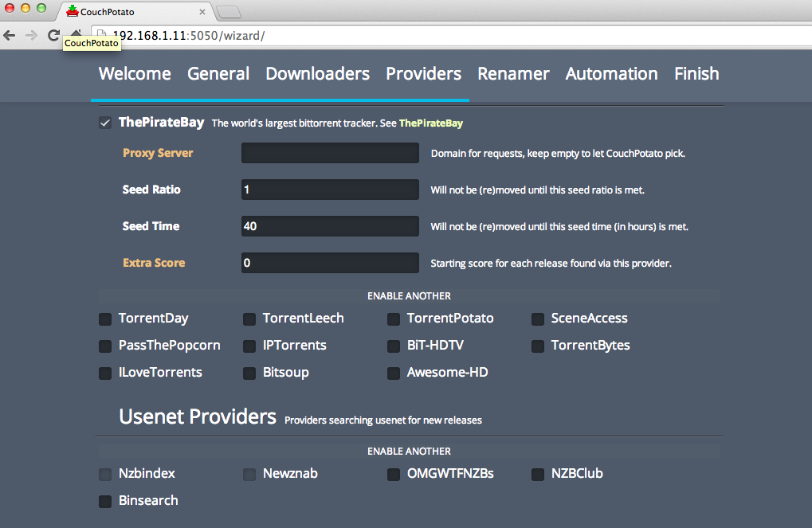This screenshot has width=812, height=528.
Task: Click Enable Another above TorrentDay
Action: click(x=409, y=296)
